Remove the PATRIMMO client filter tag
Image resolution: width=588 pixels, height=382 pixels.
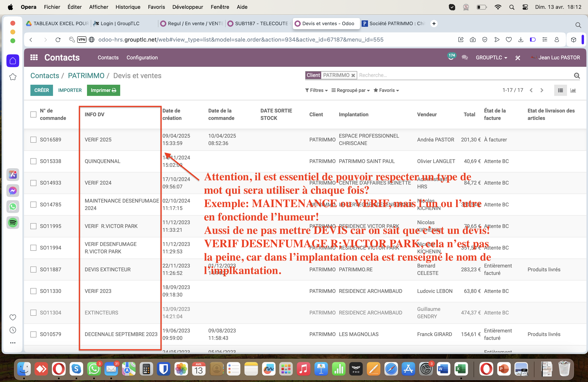[353, 75]
